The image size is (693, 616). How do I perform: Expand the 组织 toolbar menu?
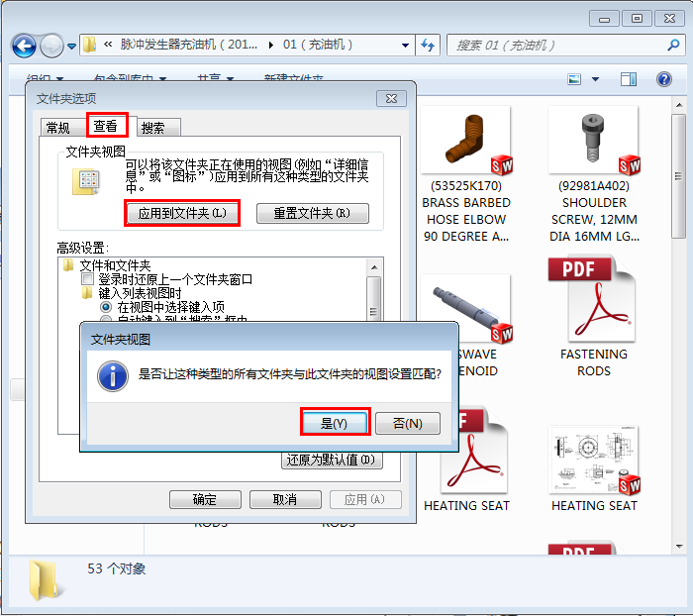(x=45, y=79)
